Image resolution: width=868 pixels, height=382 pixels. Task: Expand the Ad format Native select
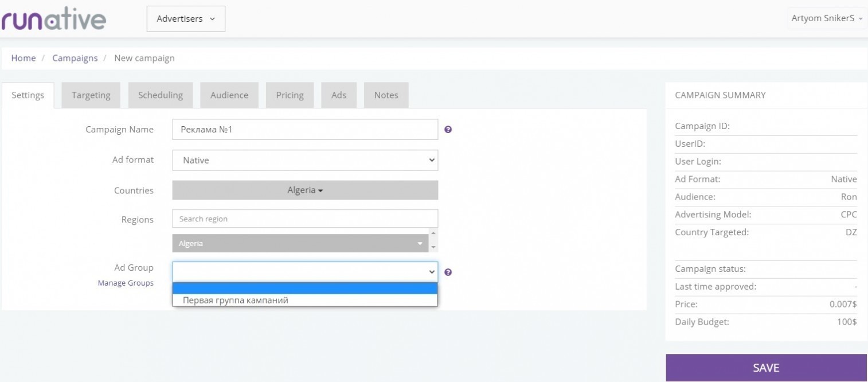(305, 161)
